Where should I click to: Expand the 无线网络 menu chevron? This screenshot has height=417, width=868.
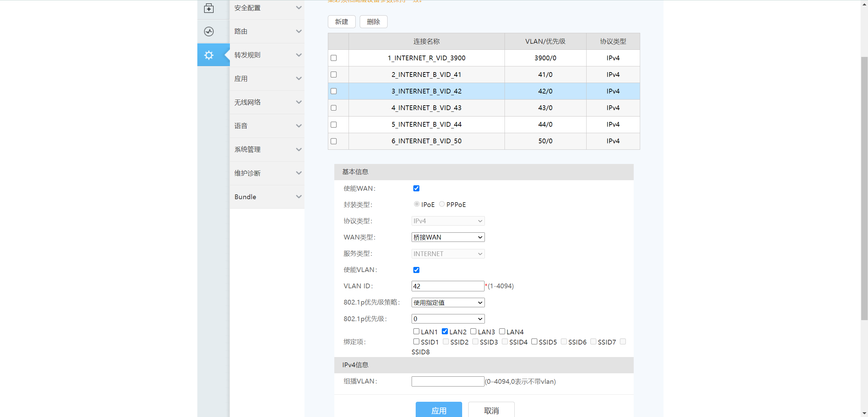298,102
